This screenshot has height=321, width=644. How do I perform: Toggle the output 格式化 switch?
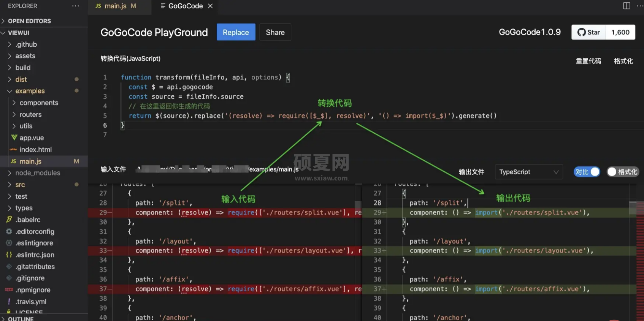(623, 172)
